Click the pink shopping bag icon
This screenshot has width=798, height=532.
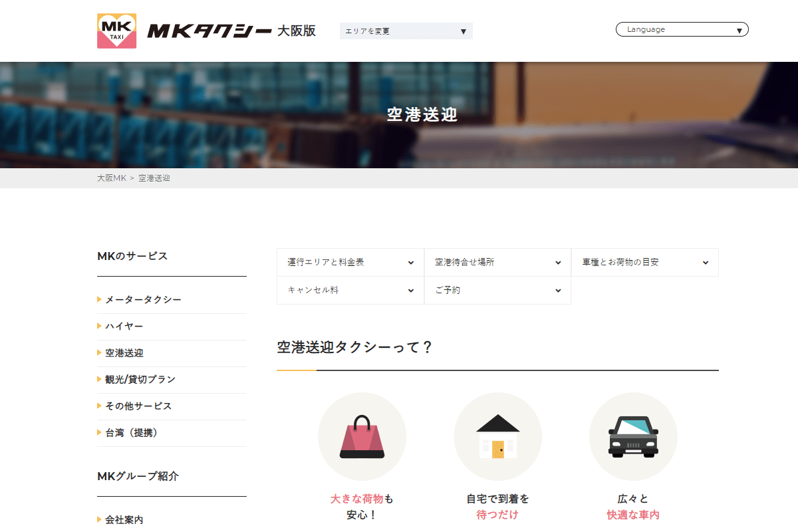click(362, 437)
